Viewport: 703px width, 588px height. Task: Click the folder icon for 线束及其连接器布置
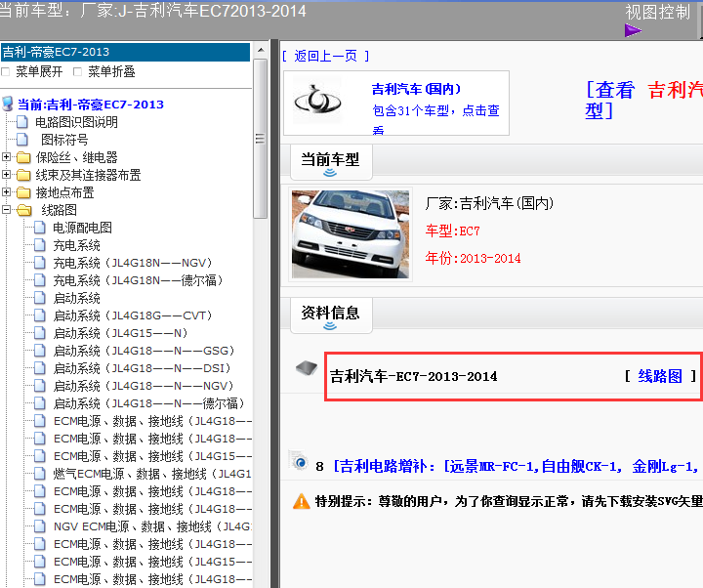click(23, 175)
